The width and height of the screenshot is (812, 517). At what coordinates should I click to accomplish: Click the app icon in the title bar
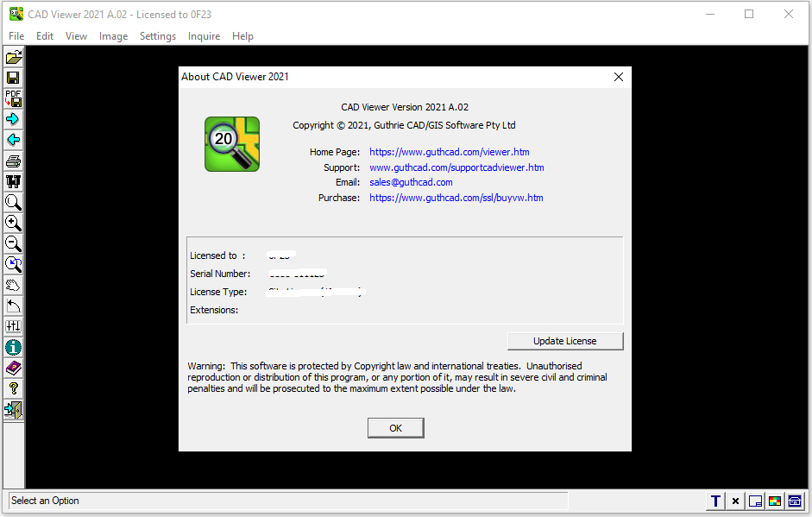coord(16,14)
